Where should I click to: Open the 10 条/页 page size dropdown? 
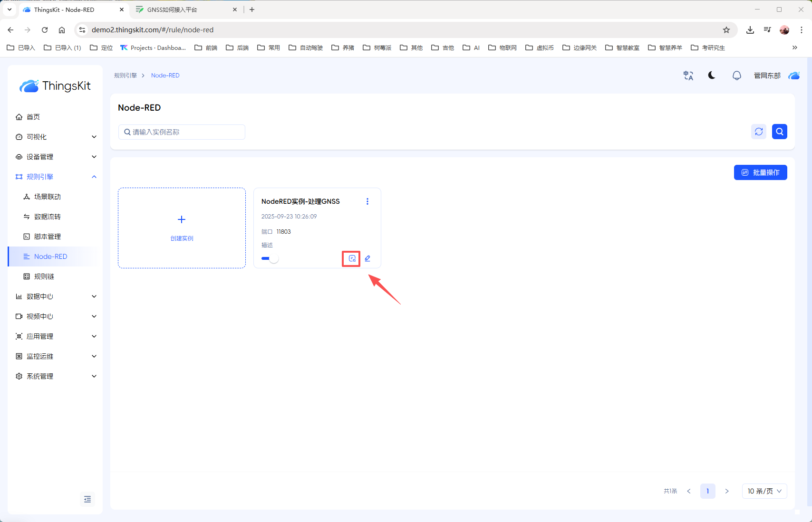[764, 491]
